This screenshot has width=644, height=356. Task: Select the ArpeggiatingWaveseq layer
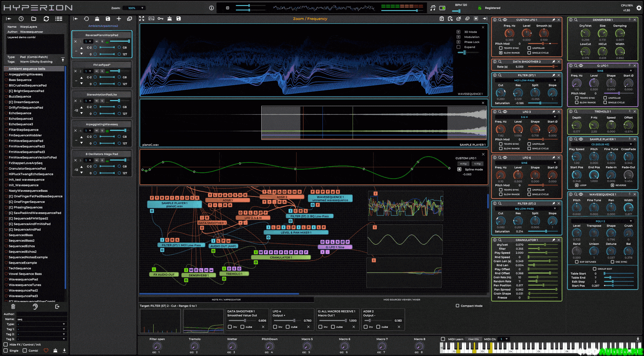(102, 124)
